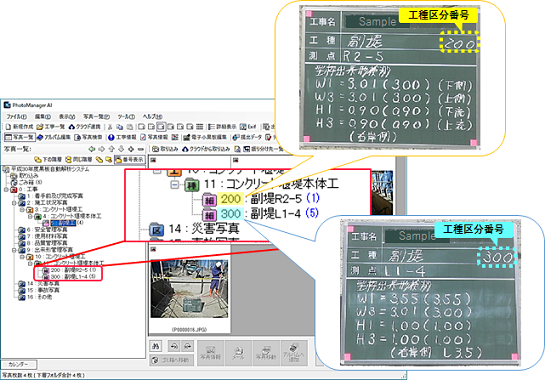Image resolution: width=545 pixels, height=380 pixels.
Task: Click クラウドから取り込み button
Action: pos(206,149)
